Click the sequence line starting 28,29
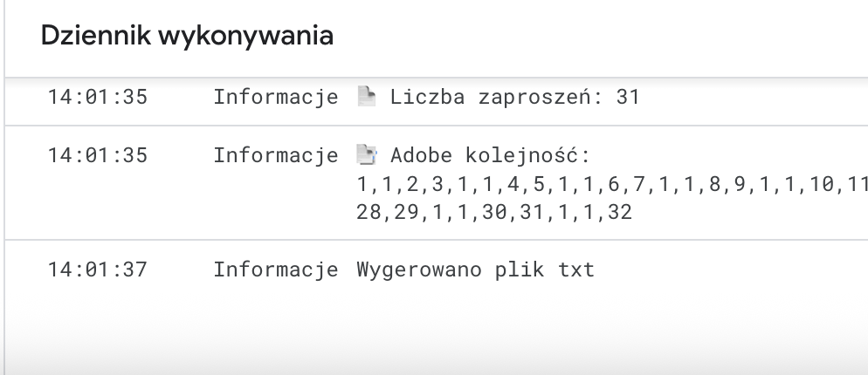This screenshot has width=868, height=375. 494,213
